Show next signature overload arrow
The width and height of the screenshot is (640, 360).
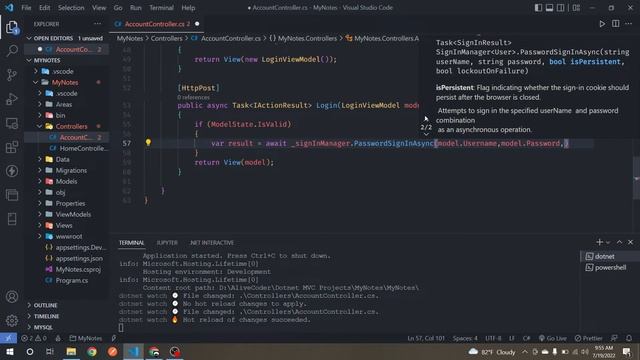tap(426, 134)
